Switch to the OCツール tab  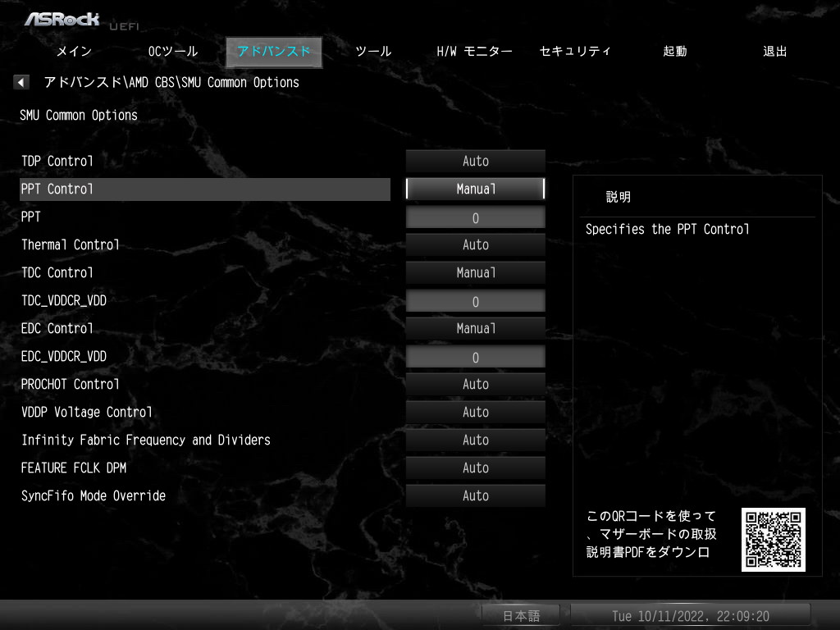pyautogui.click(x=173, y=52)
